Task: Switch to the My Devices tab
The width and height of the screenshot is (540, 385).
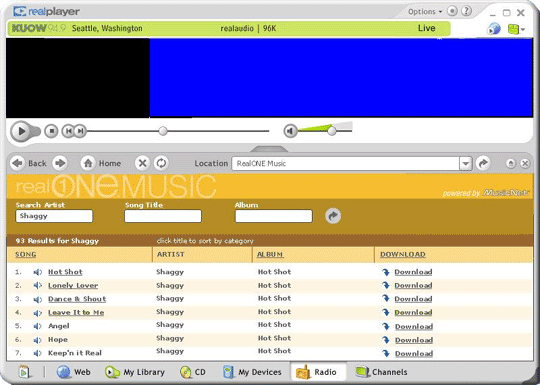Action: [x=252, y=372]
